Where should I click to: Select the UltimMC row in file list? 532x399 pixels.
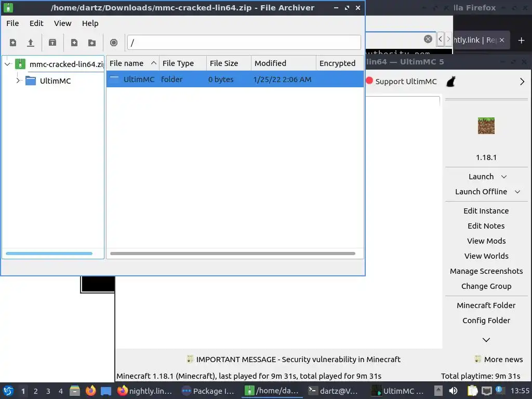tap(235, 79)
